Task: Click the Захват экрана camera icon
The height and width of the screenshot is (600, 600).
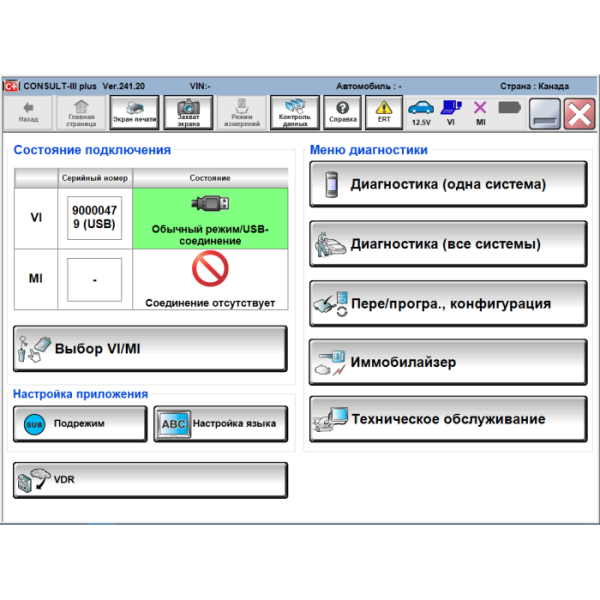Action: pyautogui.click(x=188, y=112)
